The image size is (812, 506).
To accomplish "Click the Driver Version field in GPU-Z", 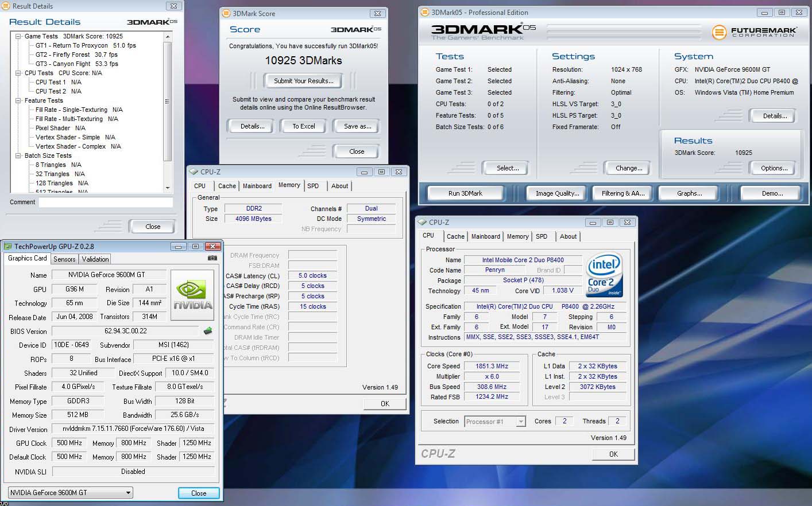I will pyautogui.click(x=133, y=429).
